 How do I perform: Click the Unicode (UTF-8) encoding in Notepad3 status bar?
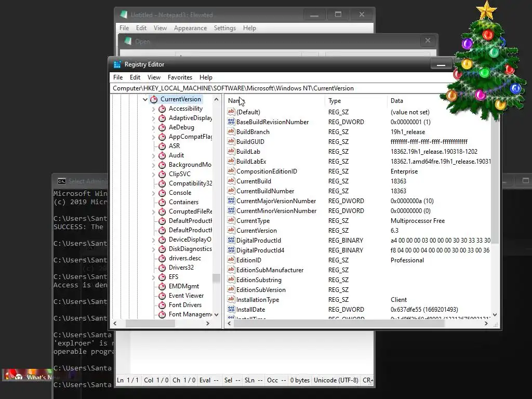(336, 380)
